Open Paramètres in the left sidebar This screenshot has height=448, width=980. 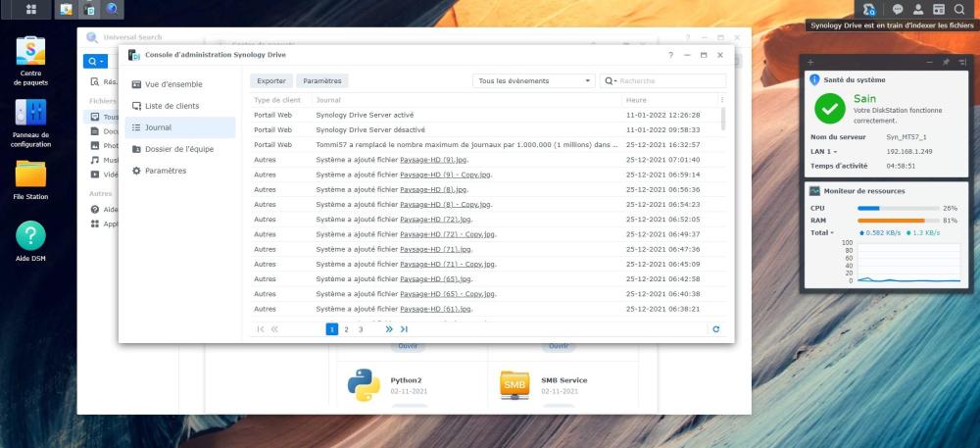pyautogui.click(x=180, y=171)
